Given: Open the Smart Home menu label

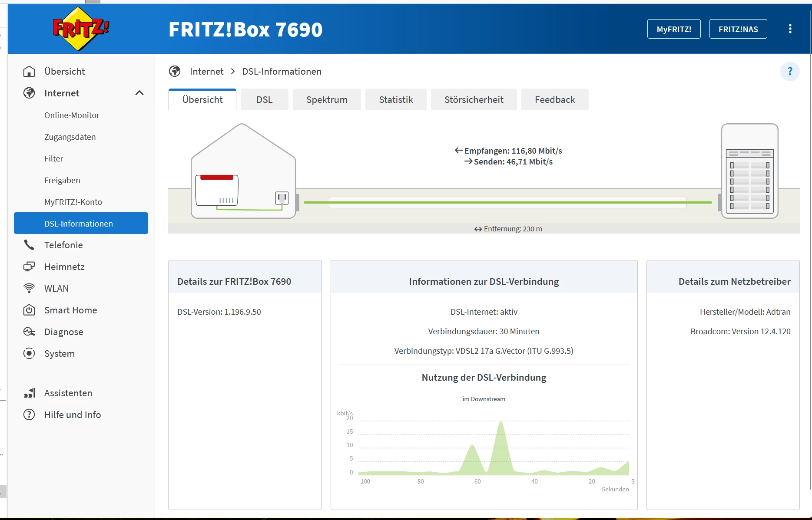Looking at the screenshot, I should [x=70, y=310].
